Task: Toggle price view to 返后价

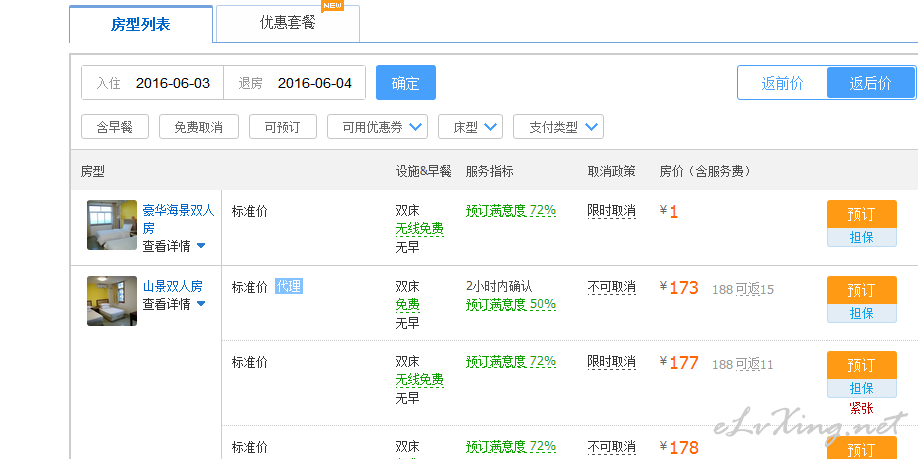Action: (x=871, y=83)
